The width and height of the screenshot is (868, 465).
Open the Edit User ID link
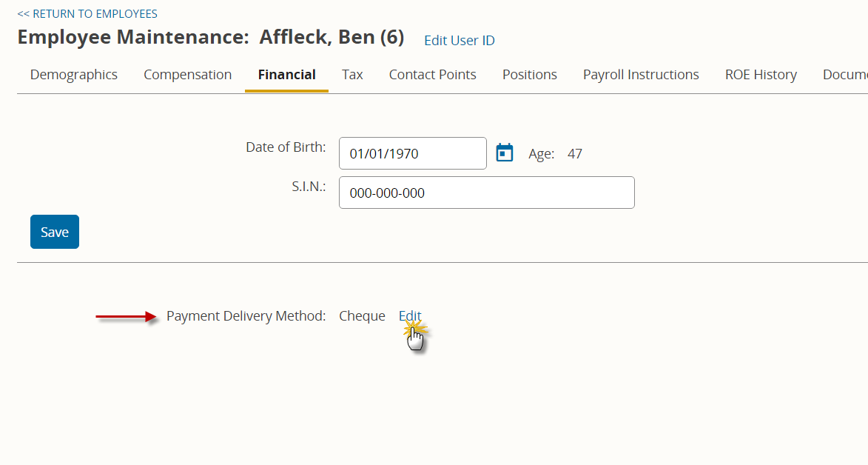(460, 41)
